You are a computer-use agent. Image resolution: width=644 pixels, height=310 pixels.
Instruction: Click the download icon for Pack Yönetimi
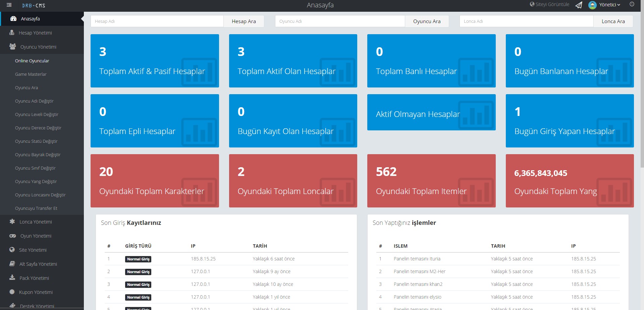pos(12,278)
